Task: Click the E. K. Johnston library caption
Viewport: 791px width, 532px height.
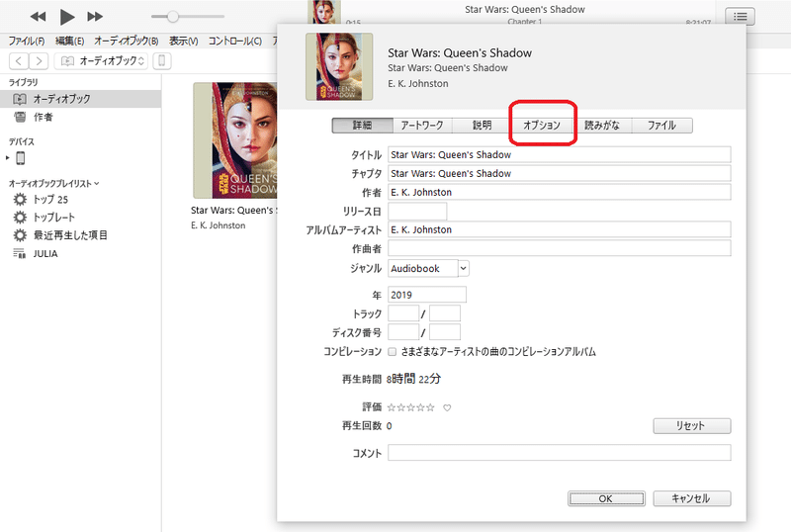Action: (218, 225)
